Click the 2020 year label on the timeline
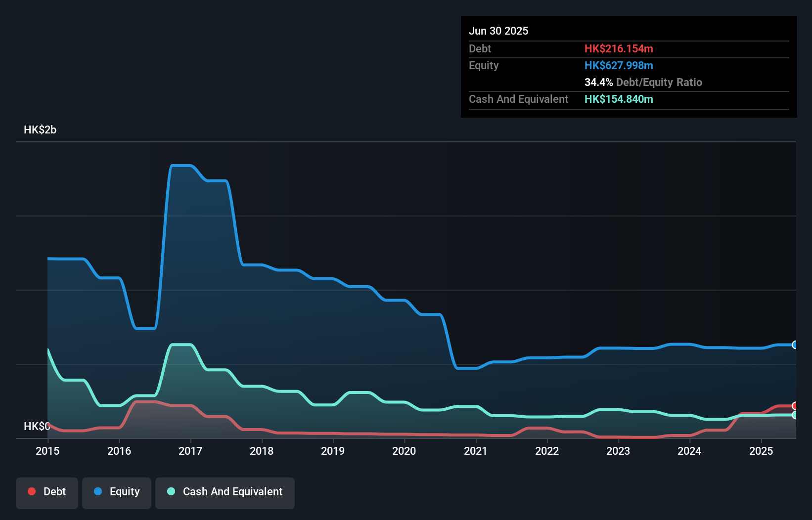Viewport: 812px width, 520px height. coord(404,451)
